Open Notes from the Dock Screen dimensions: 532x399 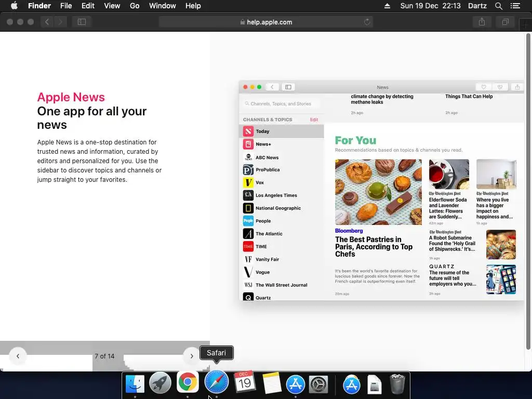[272, 383]
